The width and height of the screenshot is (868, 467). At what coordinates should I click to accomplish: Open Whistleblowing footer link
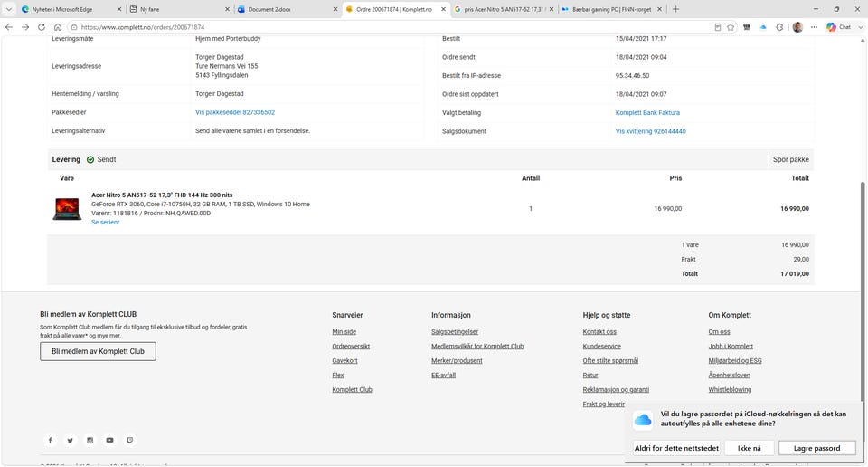tap(730, 389)
